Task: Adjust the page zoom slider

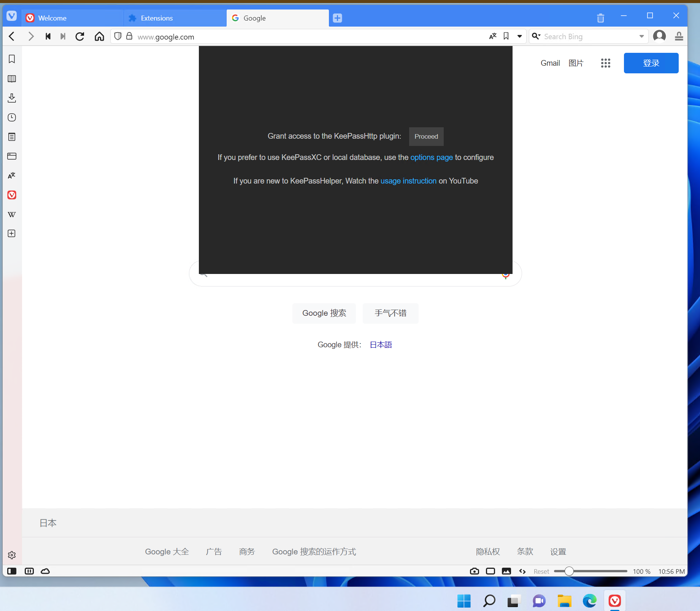Action: pos(590,571)
